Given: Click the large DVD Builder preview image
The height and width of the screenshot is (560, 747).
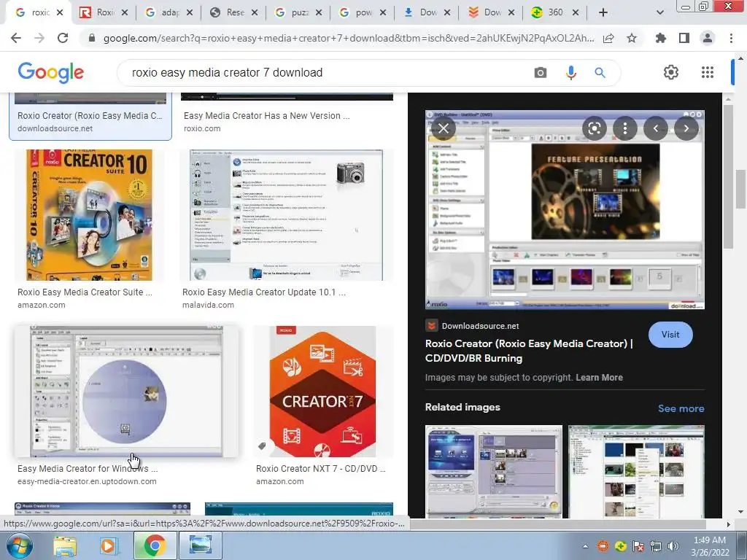Looking at the screenshot, I should pos(565,209).
